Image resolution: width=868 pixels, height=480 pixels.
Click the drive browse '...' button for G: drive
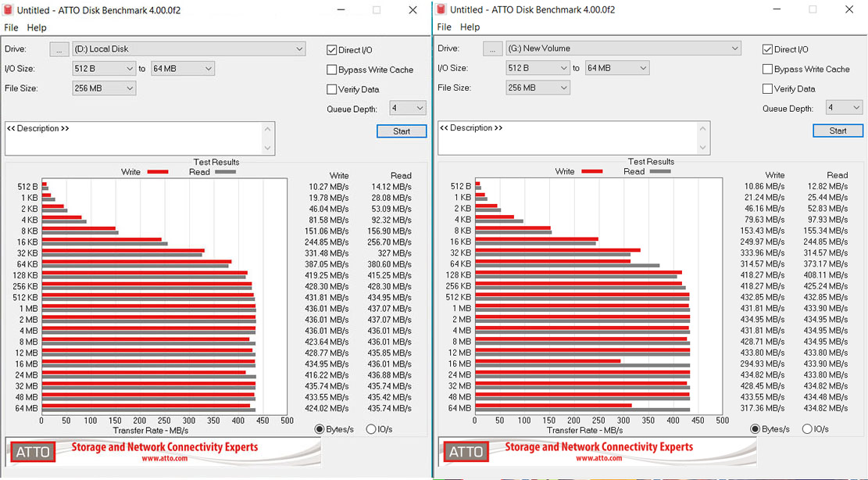(x=493, y=48)
